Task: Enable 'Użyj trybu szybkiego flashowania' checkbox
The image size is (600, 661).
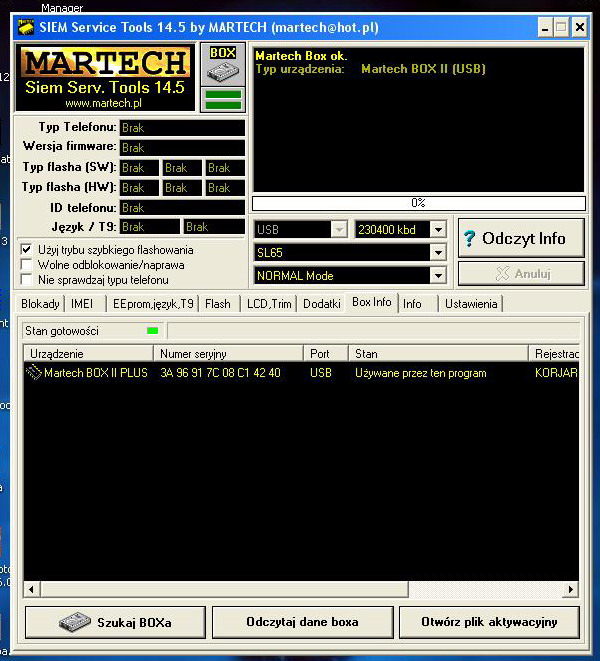Action: click(x=27, y=250)
